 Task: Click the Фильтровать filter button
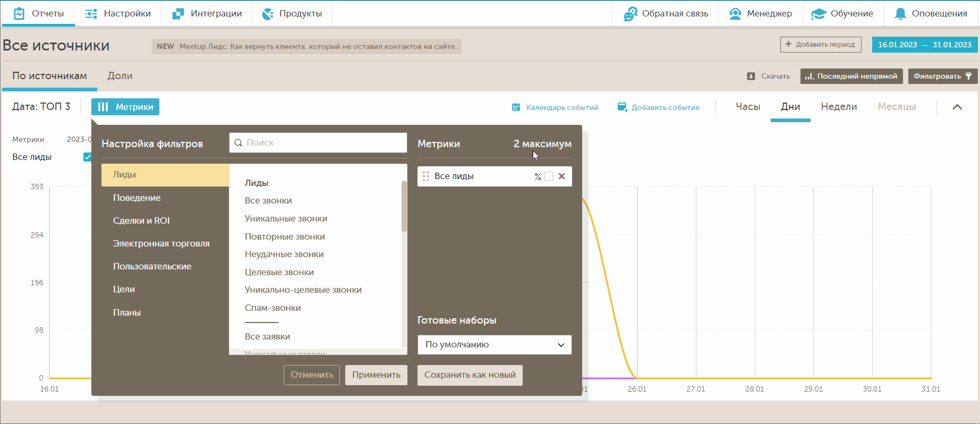pyautogui.click(x=943, y=77)
